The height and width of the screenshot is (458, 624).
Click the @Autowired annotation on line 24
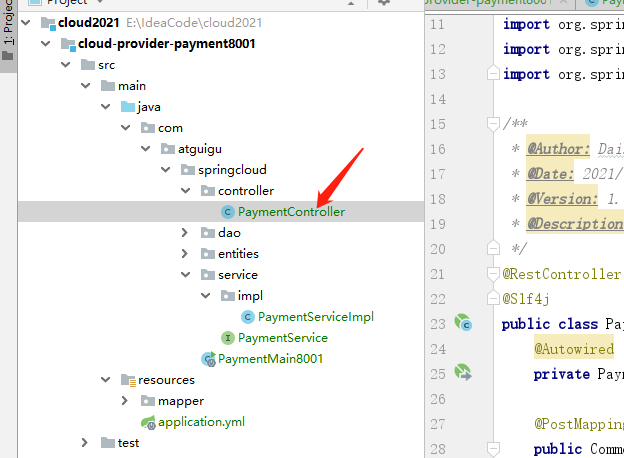coord(574,349)
